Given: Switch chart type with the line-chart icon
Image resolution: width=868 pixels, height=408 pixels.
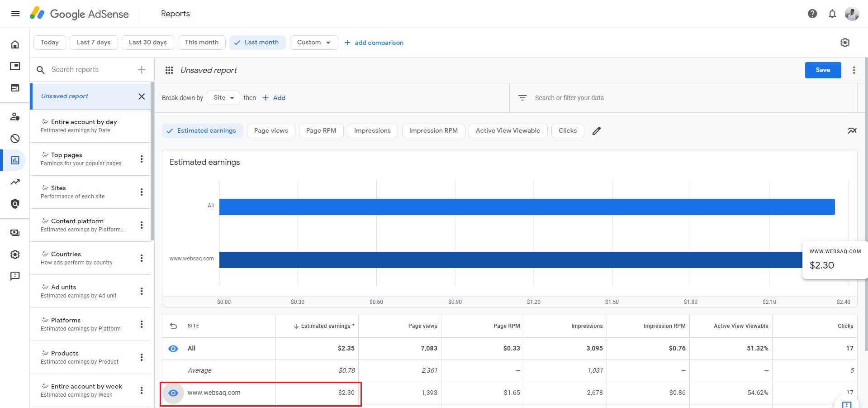Looking at the screenshot, I should 852,131.
